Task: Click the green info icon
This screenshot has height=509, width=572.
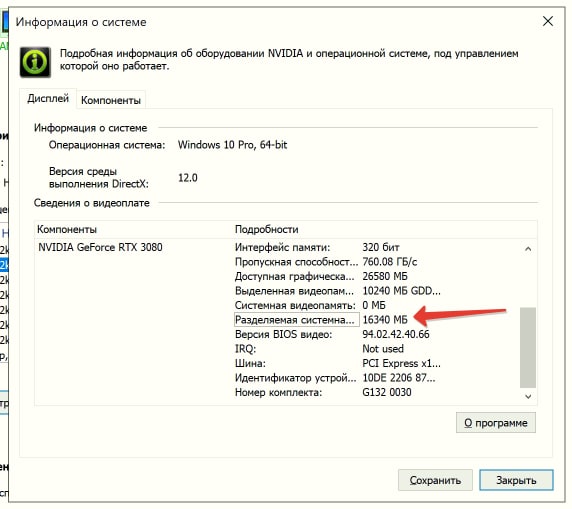Action: tap(35, 62)
